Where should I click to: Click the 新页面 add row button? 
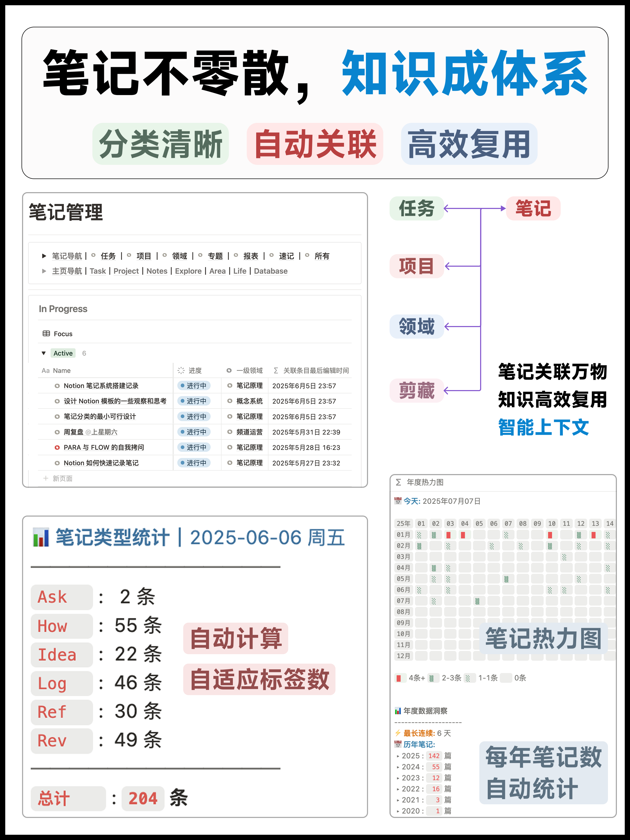point(58,479)
